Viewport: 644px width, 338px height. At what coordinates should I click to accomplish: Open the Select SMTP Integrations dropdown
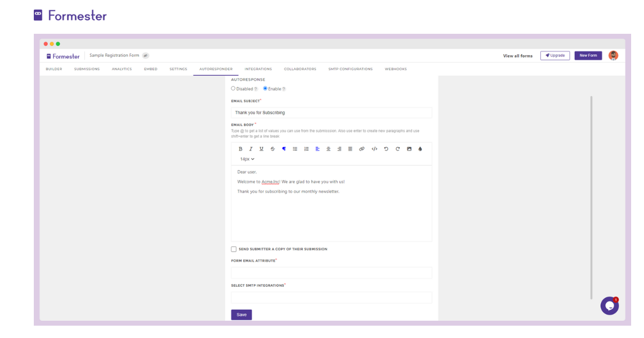pyautogui.click(x=331, y=297)
